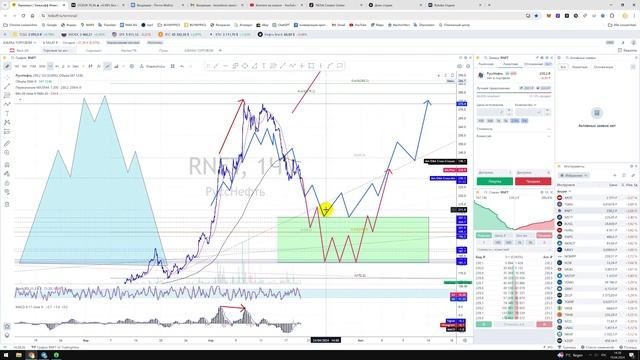640x360 pixels.
Task: Toggle magnet mode in drawing sidebar
Action: click(7, 165)
